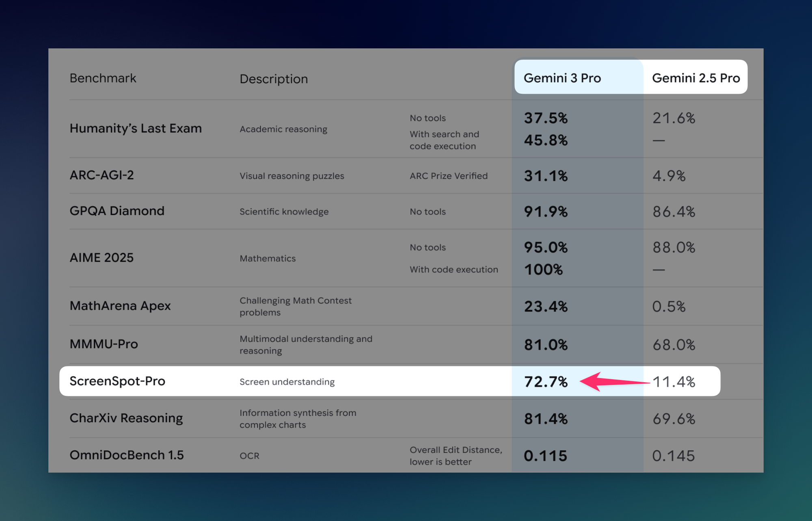
Task: Select the ARC-AGI-2 benchmark name
Action: [x=101, y=175]
